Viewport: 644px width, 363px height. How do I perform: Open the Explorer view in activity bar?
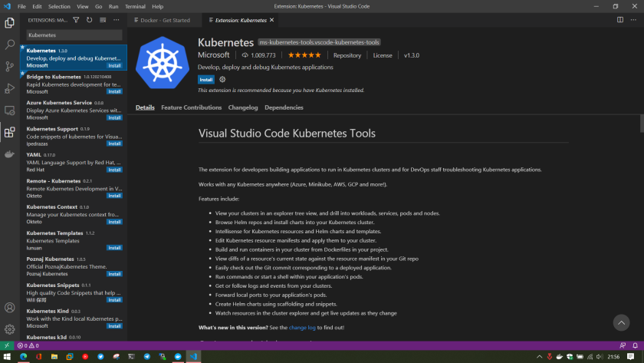[x=9, y=23]
